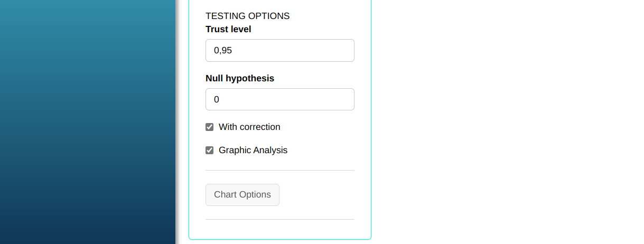Viewport: 644px width, 244px height.
Task: Click the divider line below Chart Options
Action: [x=279, y=219]
